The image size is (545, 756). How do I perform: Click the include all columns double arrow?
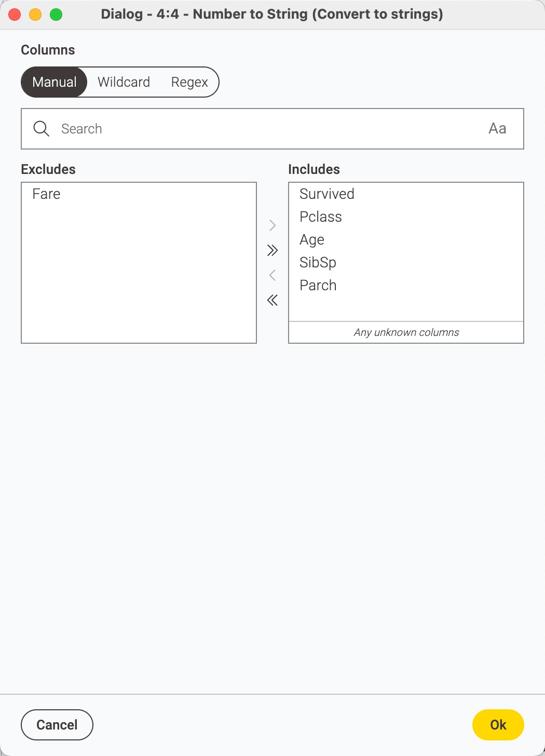(272, 250)
